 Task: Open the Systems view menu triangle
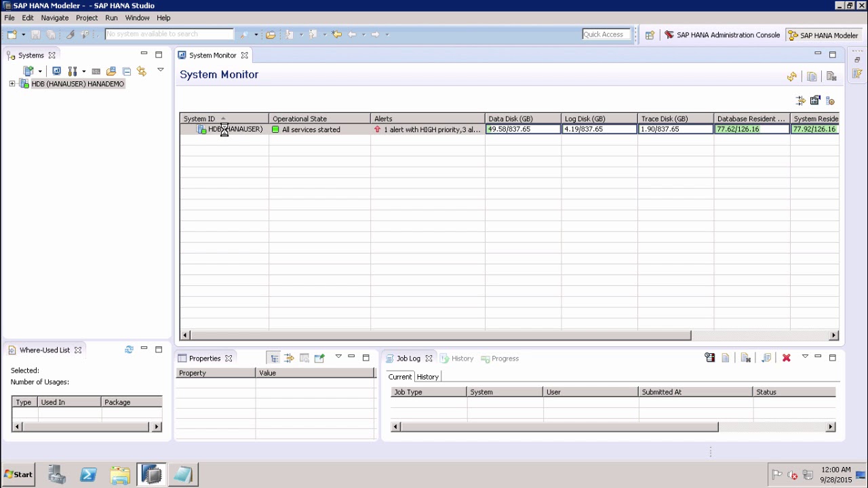pos(161,70)
